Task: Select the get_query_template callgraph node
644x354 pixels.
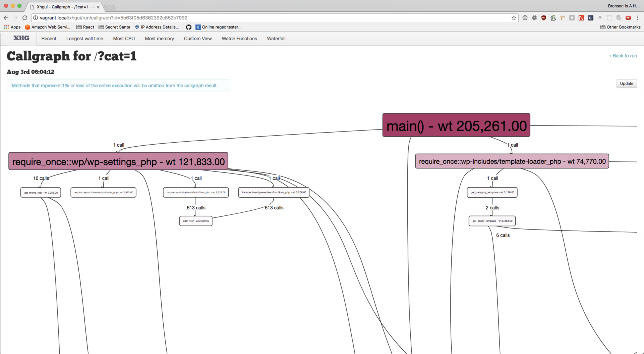Action: tap(492, 221)
